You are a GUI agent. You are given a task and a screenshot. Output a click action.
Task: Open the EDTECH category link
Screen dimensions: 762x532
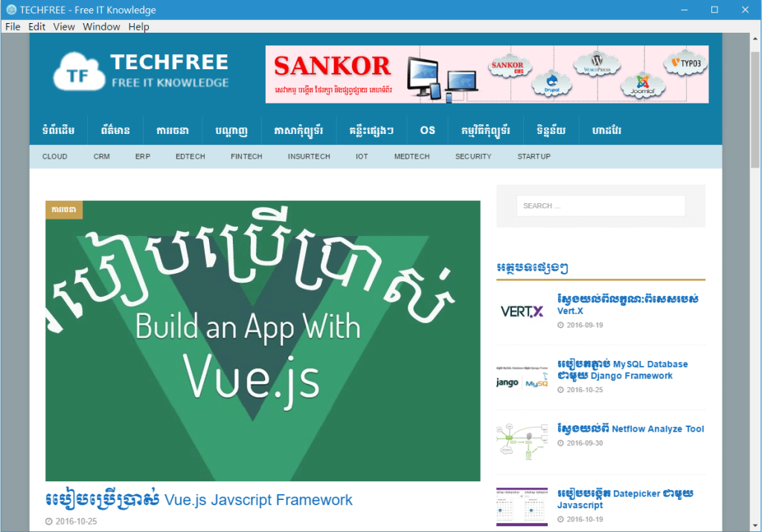click(190, 156)
